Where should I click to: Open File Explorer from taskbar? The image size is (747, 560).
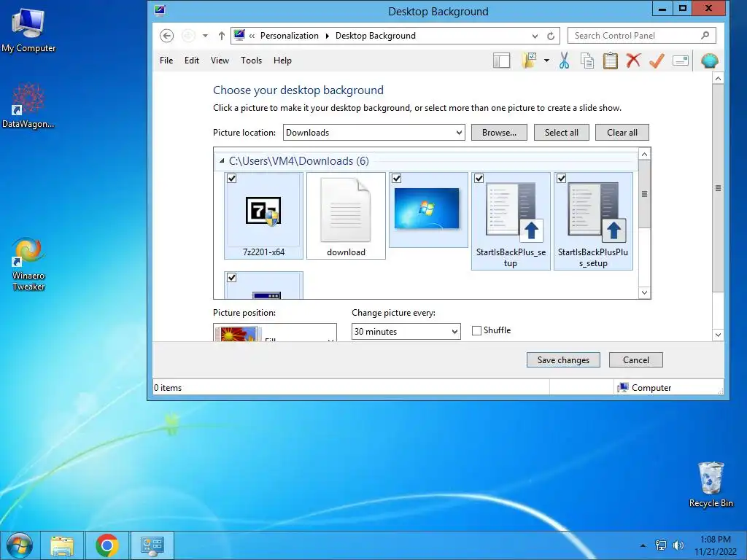[x=62, y=545]
